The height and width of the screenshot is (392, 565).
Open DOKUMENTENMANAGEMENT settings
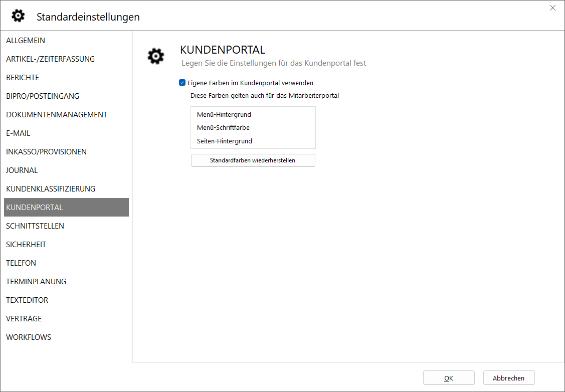57,115
